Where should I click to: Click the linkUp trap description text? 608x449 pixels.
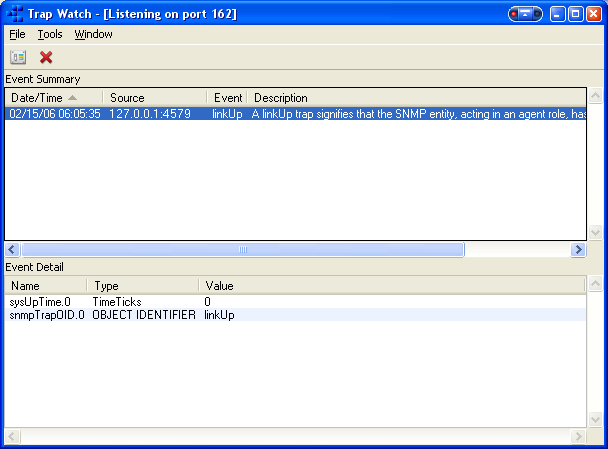point(418,114)
